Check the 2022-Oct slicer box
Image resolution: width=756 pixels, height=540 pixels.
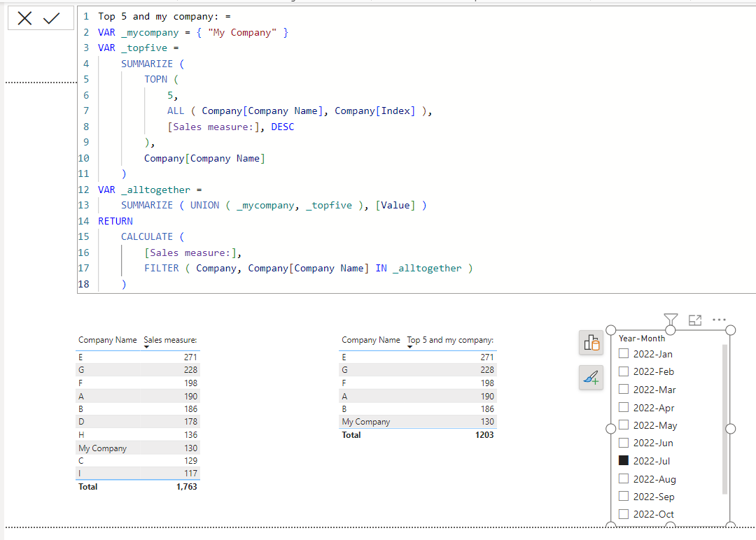pos(624,514)
